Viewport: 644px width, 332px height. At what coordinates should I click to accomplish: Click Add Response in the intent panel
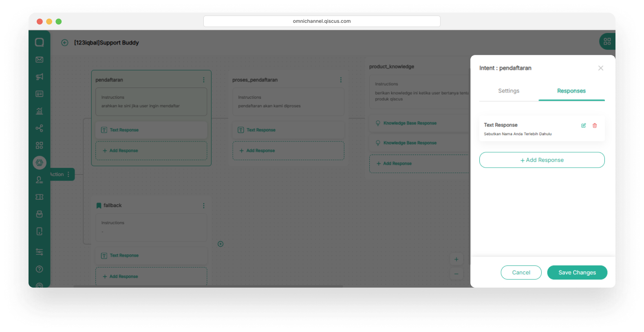point(542,160)
